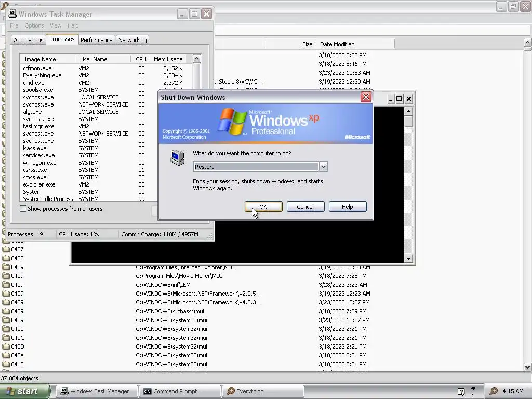Sort processes by Mem Usage column

click(168, 59)
